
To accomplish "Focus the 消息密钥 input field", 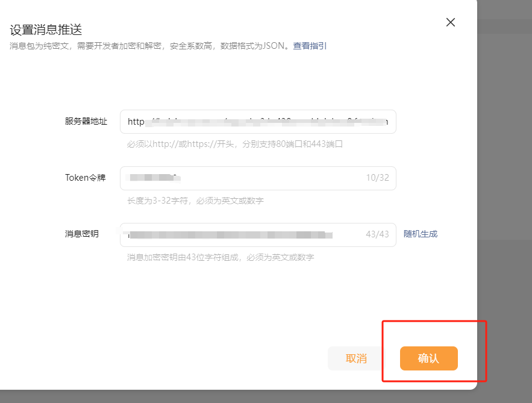I will 258,235.
